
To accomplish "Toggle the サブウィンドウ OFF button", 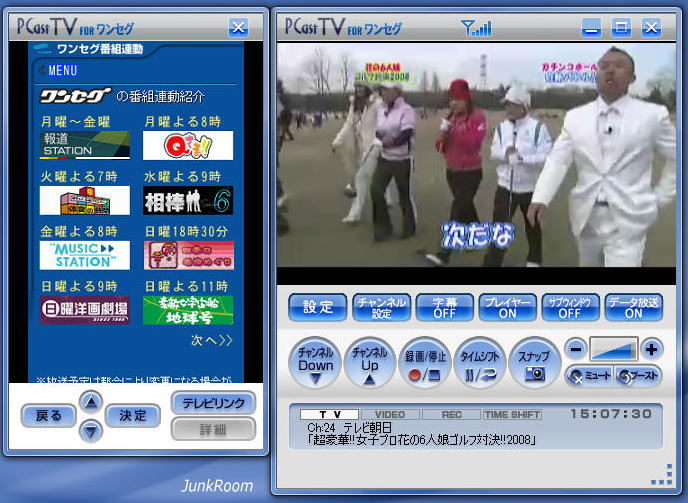I will (570, 307).
